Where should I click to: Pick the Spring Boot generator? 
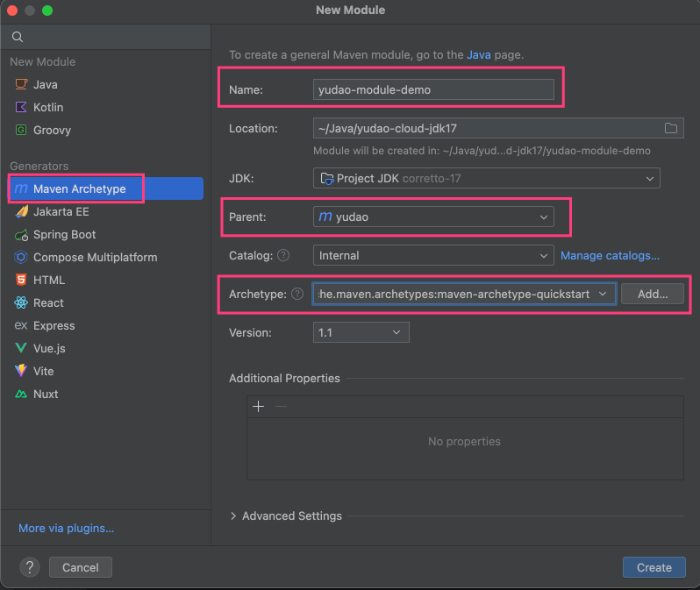[64, 234]
